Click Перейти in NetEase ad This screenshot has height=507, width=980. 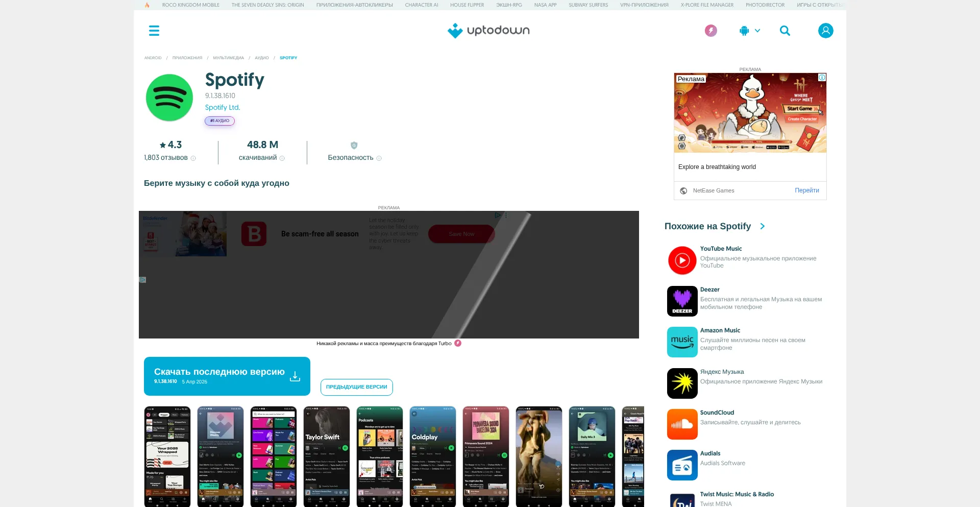point(806,190)
